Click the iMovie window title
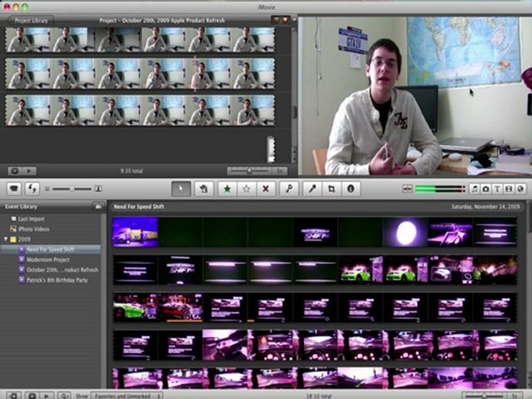This screenshot has width=532, height=399. pos(267,7)
